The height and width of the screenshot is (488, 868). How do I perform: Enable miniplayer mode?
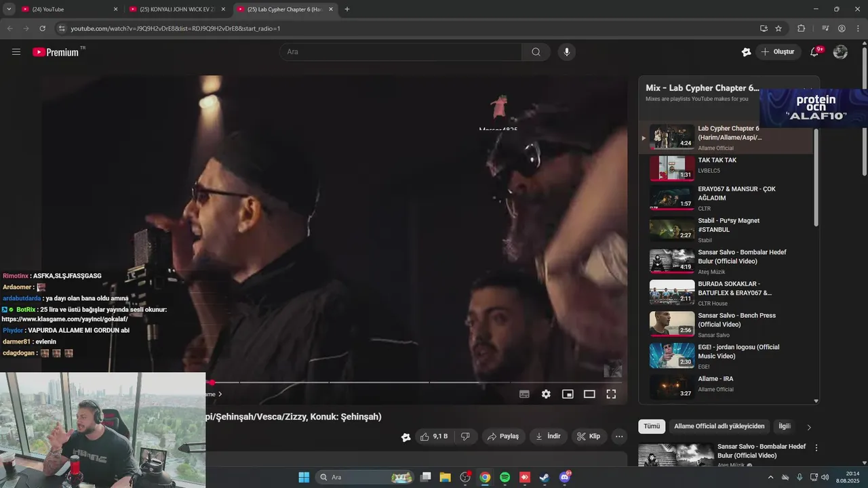click(x=568, y=394)
